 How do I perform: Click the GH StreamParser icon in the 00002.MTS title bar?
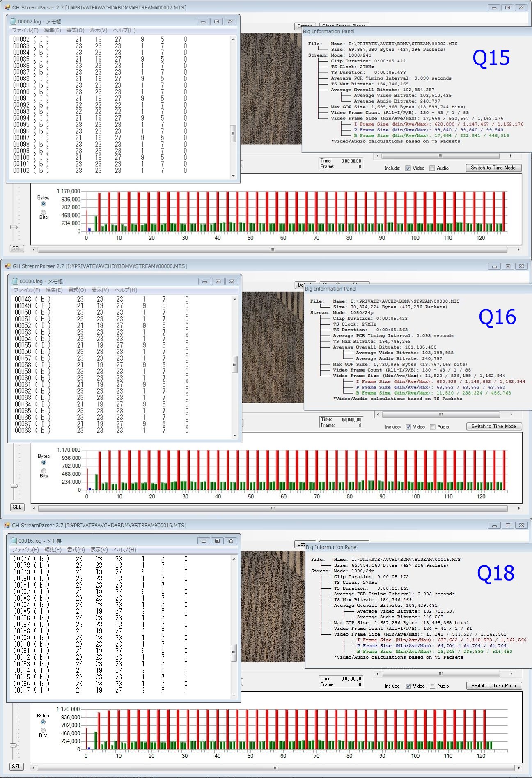(7, 7)
